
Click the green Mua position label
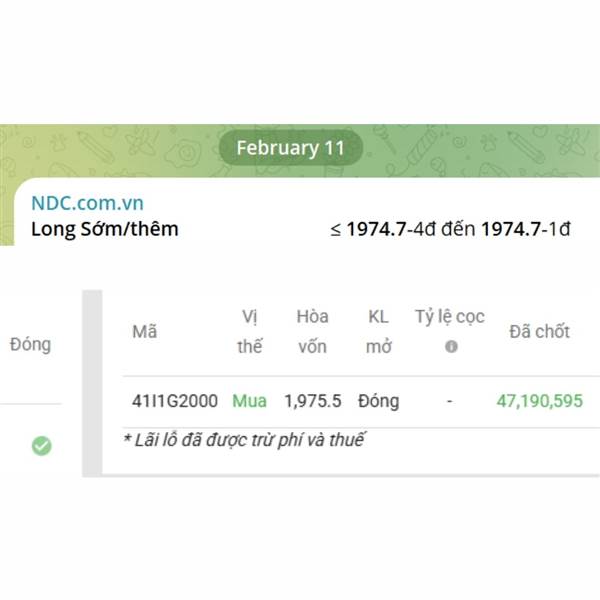point(249,401)
